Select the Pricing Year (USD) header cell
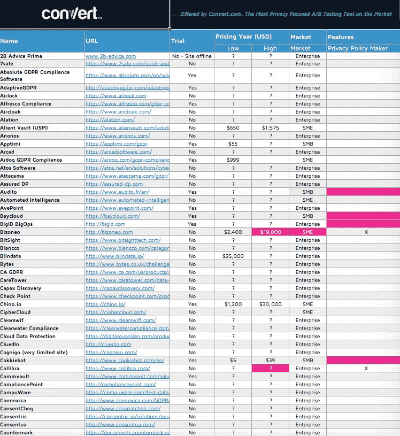400x436 pixels. tap(252, 37)
